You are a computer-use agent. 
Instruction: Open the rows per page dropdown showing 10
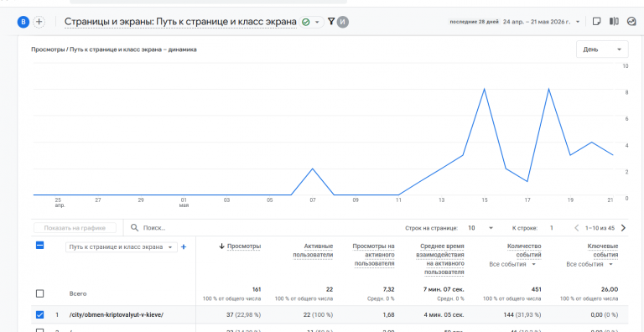pyautogui.click(x=480, y=228)
